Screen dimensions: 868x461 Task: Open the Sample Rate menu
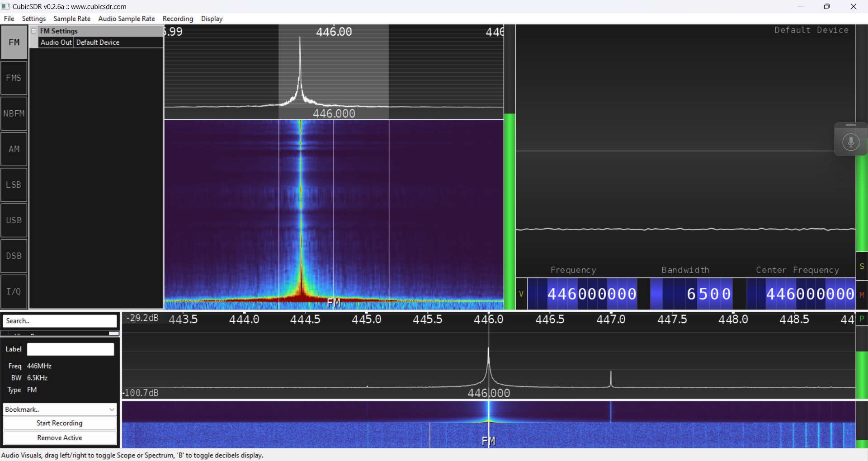pyautogui.click(x=72, y=19)
